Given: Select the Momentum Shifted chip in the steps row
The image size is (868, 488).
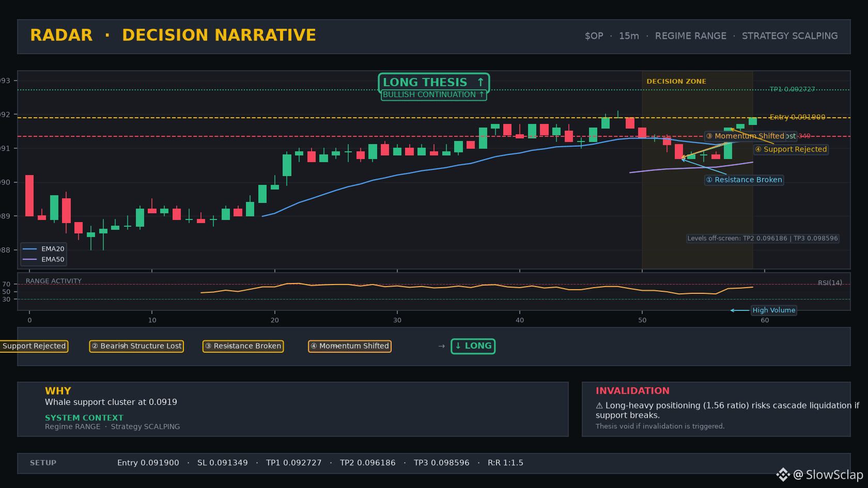Looking at the screenshot, I should (350, 346).
